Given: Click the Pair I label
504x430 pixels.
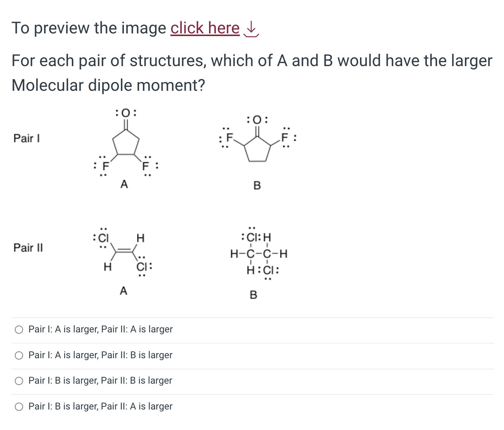Looking at the screenshot, I should pos(26,138).
